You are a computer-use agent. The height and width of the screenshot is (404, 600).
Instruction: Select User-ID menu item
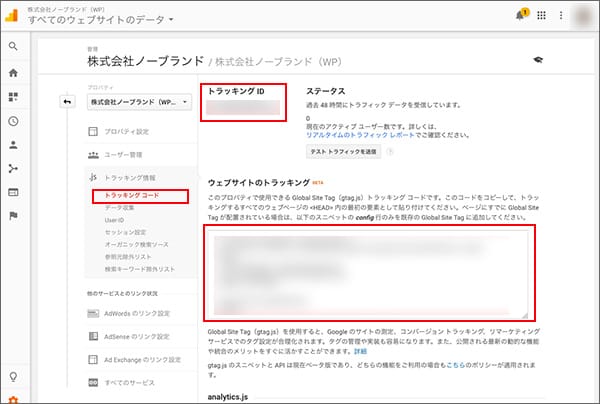(x=114, y=220)
